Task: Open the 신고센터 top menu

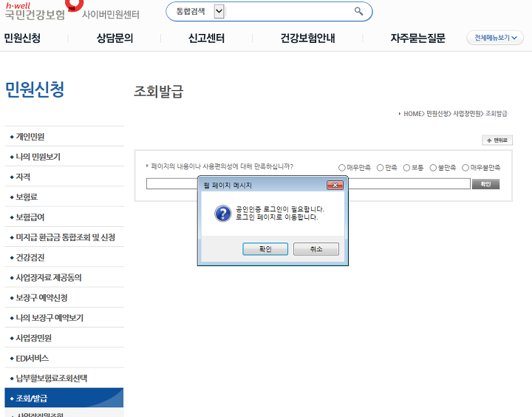Action: [206, 38]
